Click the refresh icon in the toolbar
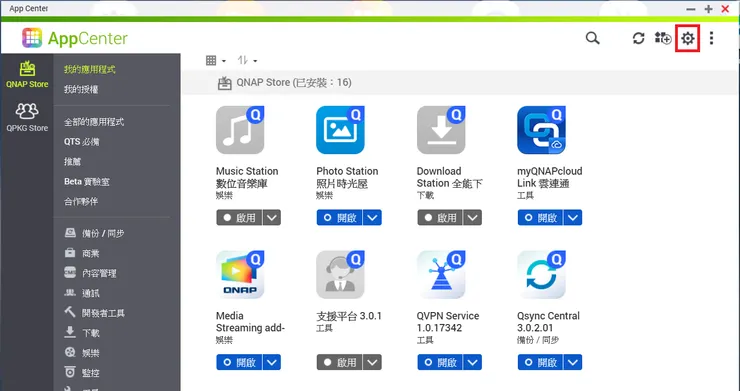This screenshot has height=391, width=740. (x=639, y=38)
